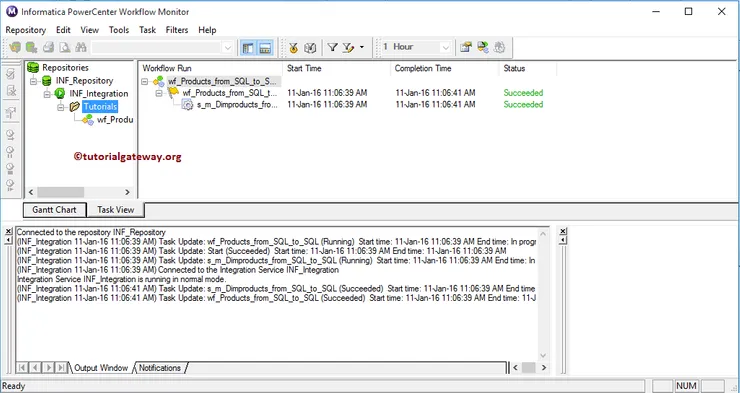Image resolution: width=740 pixels, height=393 pixels.
Task: Select the Tutorials folder in navigator
Action: pos(100,107)
